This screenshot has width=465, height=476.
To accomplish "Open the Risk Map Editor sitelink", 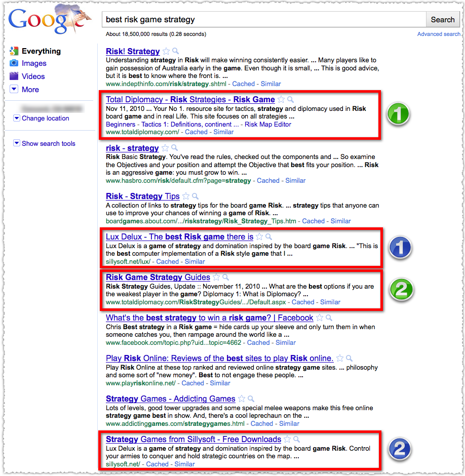I will [268, 125].
